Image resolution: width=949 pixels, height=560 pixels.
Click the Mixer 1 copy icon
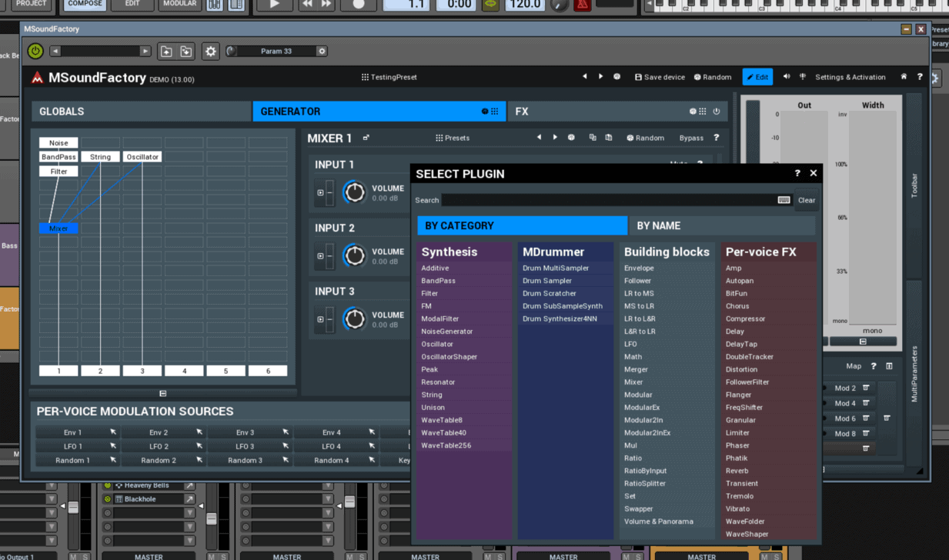[593, 138]
